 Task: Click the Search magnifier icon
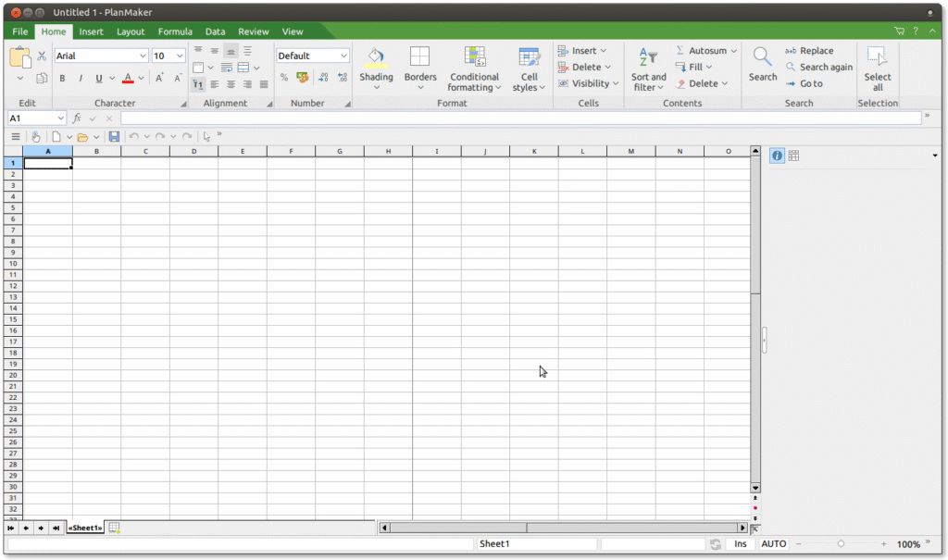coord(762,57)
